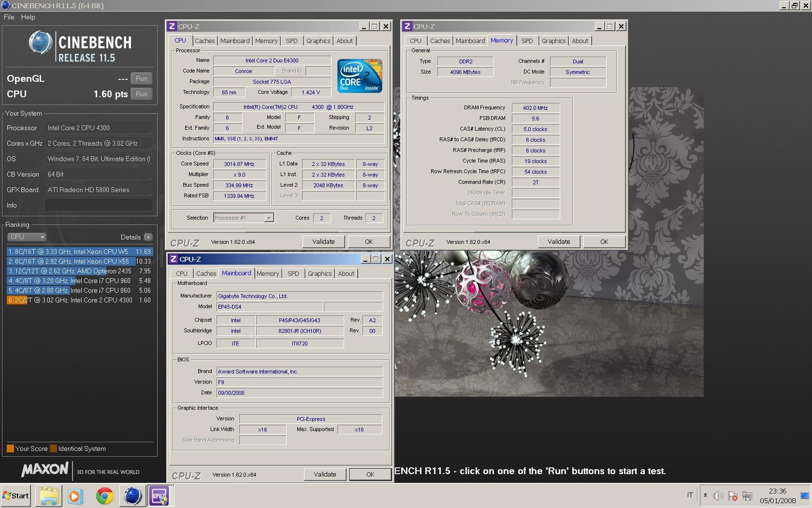This screenshot has width=812, height=508.
Task: Click the Info input field
Action: (x=99, y=205)
